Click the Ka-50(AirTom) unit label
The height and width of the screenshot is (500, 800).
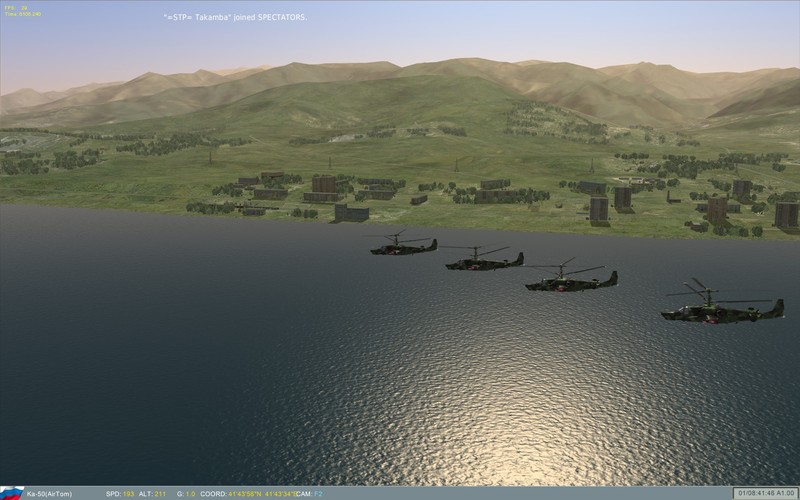[49, 494]
